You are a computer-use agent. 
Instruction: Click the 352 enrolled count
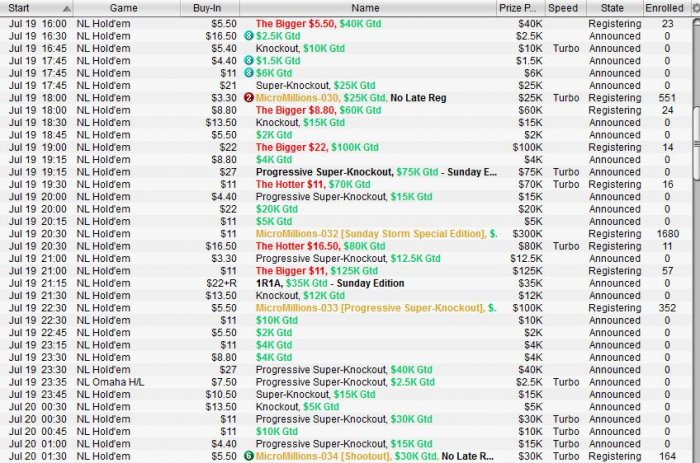pyautogui.click(x=667, y=308)
